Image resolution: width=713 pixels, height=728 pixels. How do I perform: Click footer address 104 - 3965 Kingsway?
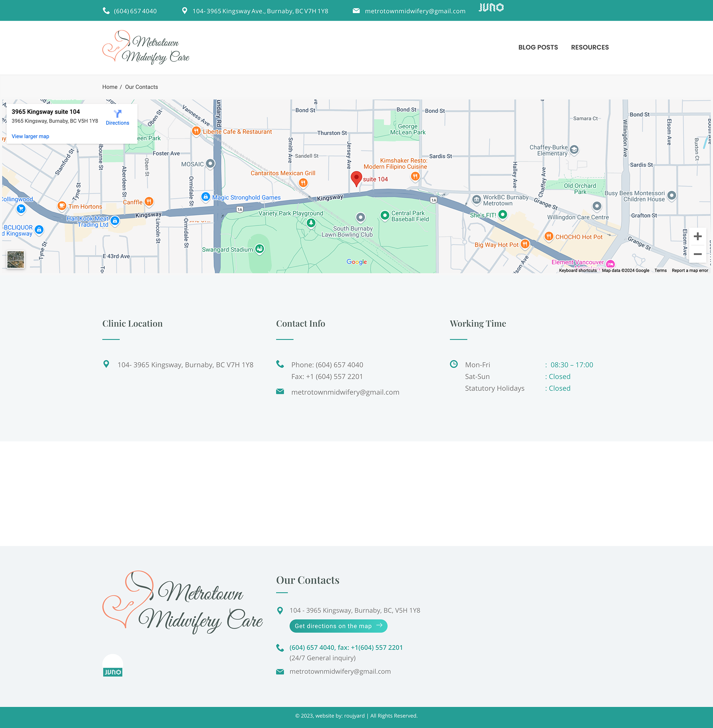coord(355,610)
